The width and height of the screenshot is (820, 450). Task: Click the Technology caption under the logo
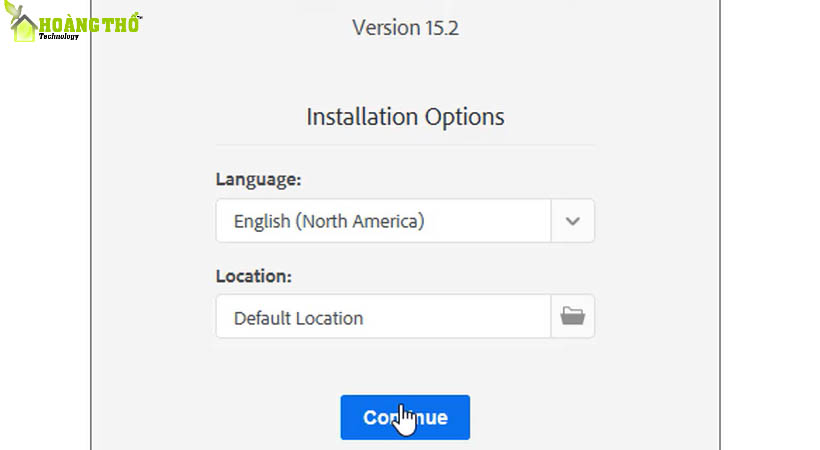[x=61, y=37]
